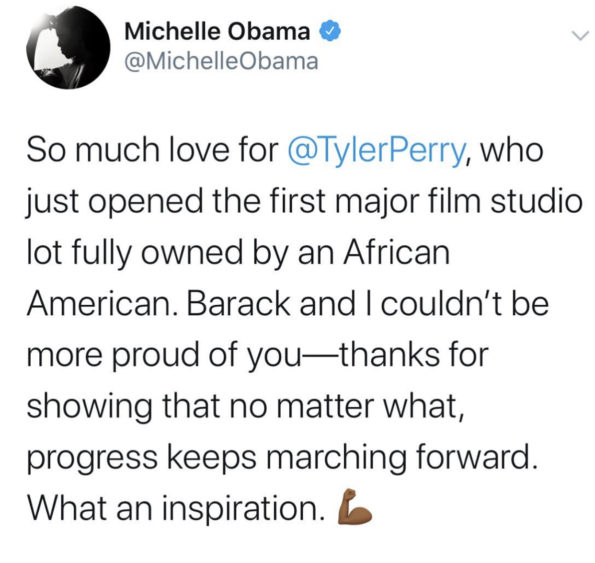The image size is (595, 563).
Task: Click the phrase "showing that no matter what"
Action: [x=242, y=406]
